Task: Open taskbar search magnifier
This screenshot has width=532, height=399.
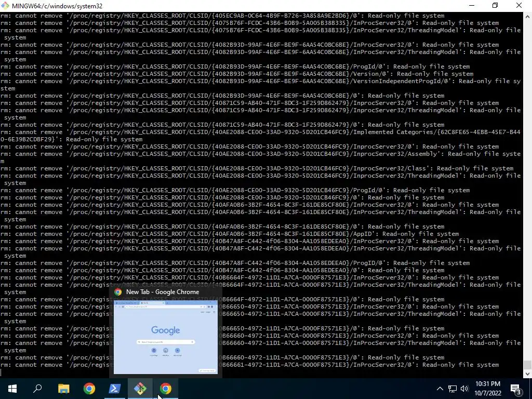Action: coord(37,389)
